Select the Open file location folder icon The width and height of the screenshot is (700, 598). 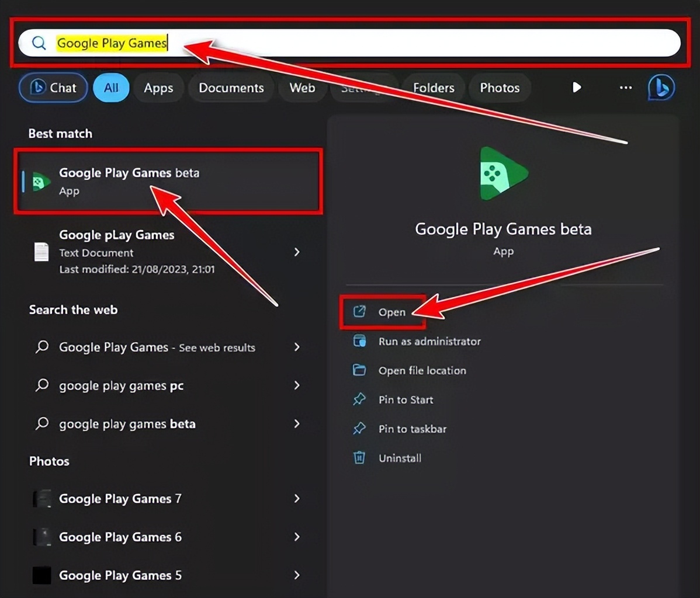coord(359,370)
